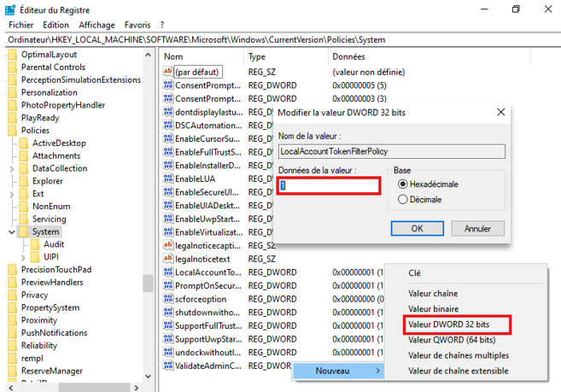Click the legalnoticetext string value icon
This screenshot has width=561, height=392.
167,259
